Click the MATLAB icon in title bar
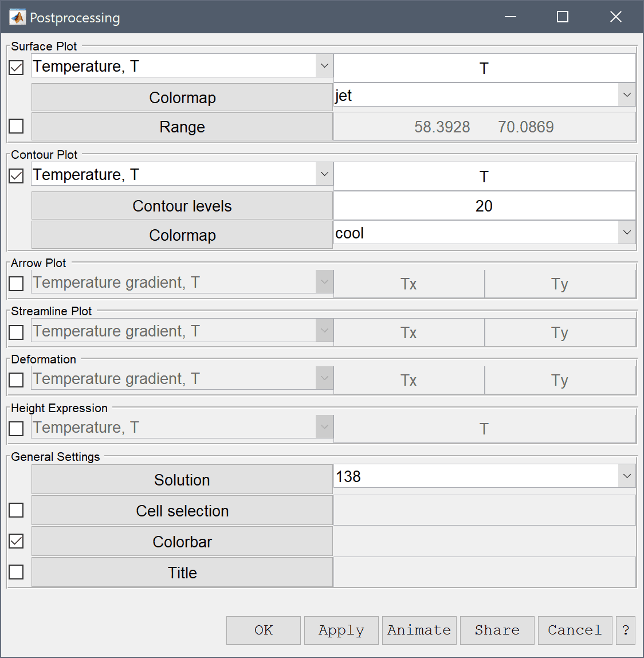 pyautogui.click(x=17, y=17)
